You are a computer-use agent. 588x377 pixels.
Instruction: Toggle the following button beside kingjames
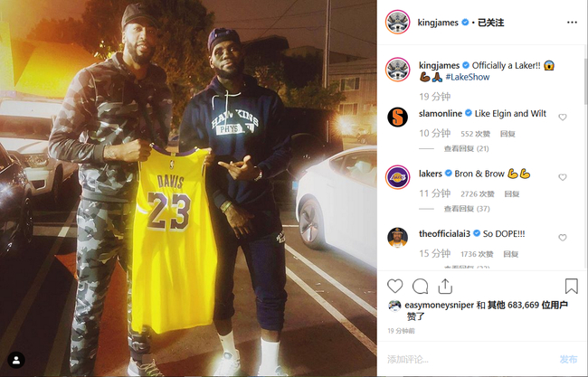(x=490, y=23)
